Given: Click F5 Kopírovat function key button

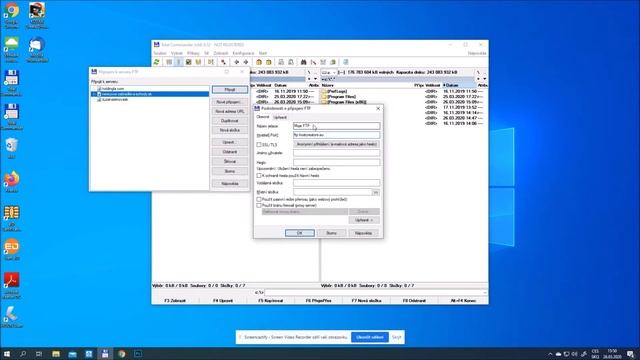Looking at the screenshot, I should tap(271, 300).
